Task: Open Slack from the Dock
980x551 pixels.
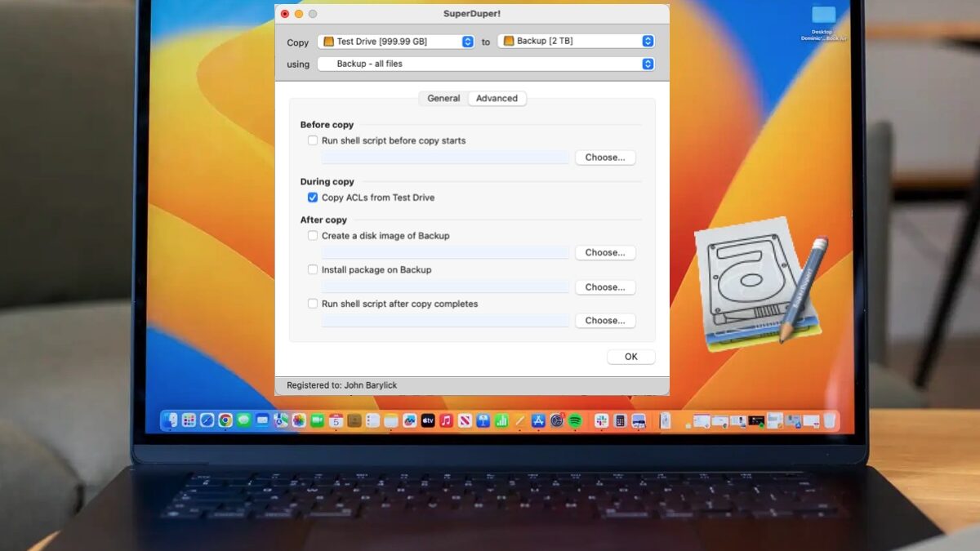Action: [601, 420]
